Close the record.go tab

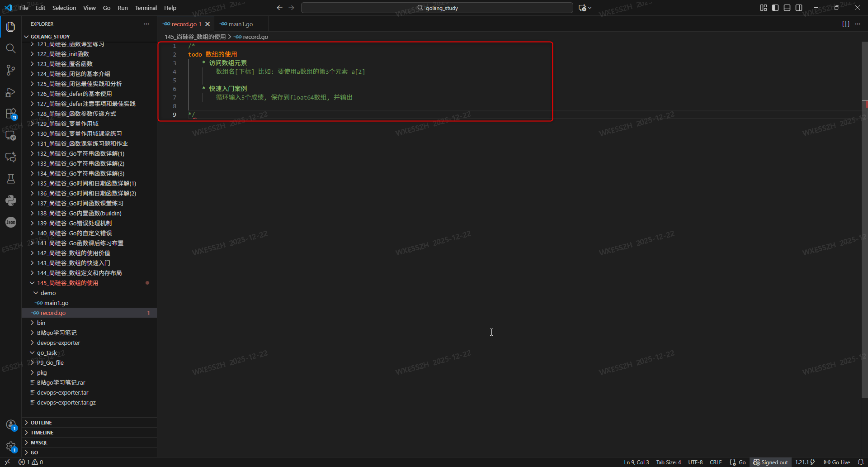pyautogui.click(x=208, y=24)
